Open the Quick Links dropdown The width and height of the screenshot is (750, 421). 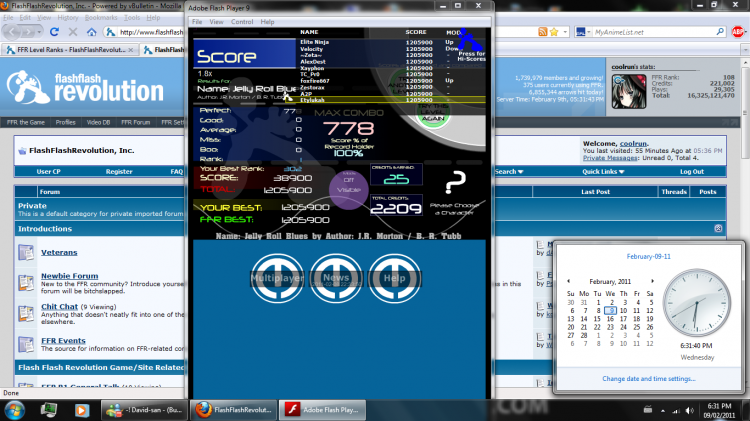[603, 171]
